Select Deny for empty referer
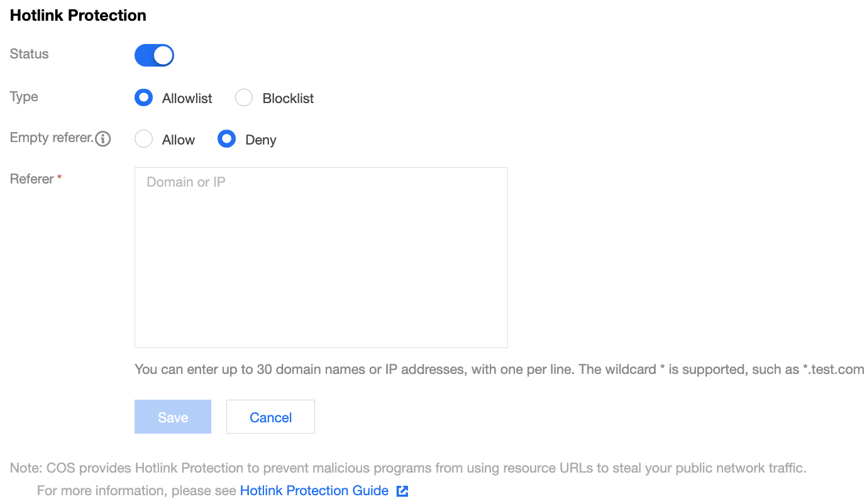 (x=247, y=140)
